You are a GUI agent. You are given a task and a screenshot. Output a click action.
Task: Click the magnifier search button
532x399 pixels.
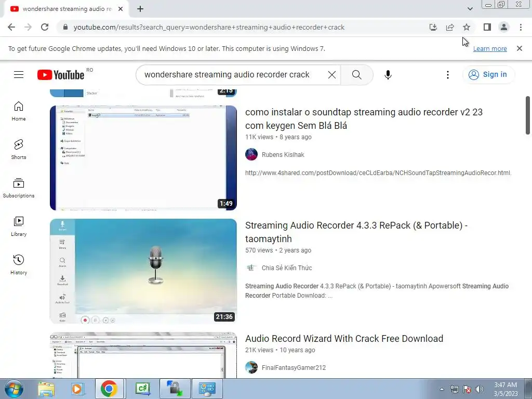[x=356, y=75]
